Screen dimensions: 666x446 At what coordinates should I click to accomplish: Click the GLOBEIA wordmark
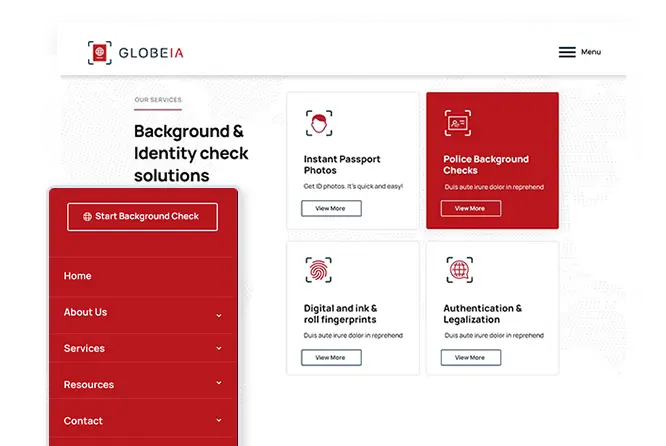151,53
